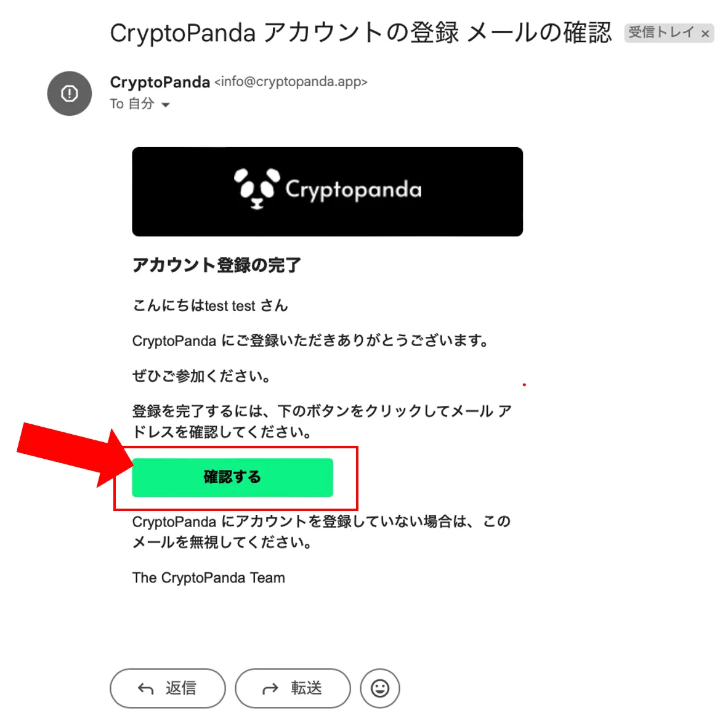Click the Cryptopanda wordmark text in banner
The image size is (728, 718).
pos(354,190)
